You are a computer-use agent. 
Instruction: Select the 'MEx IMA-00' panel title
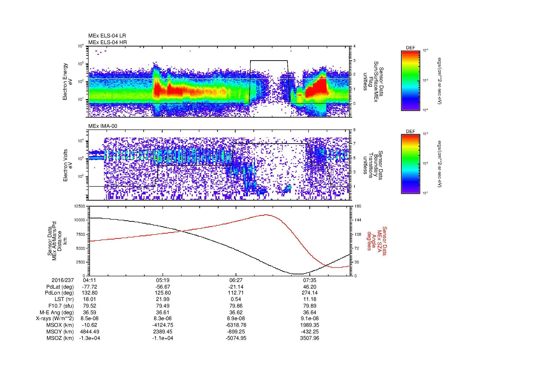103,126
